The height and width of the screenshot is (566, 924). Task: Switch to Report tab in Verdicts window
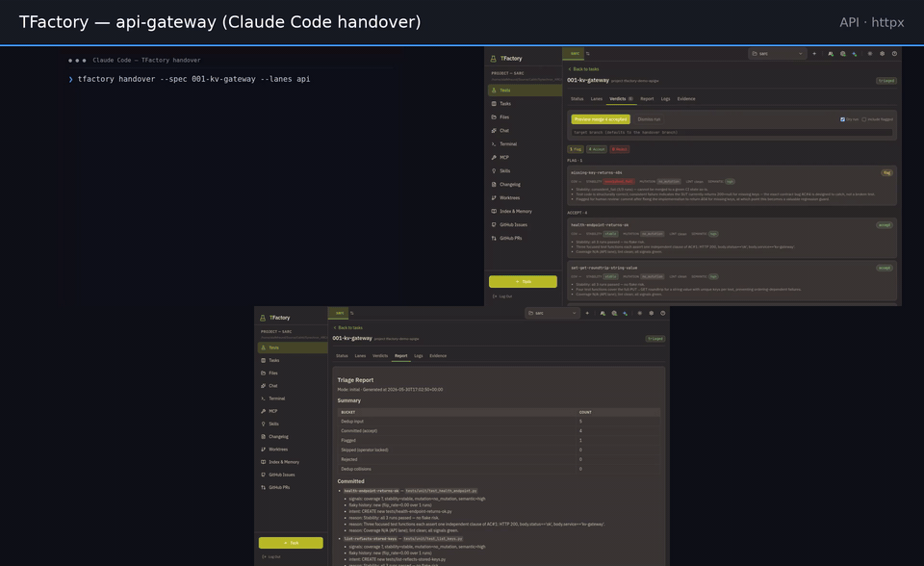(647, 99)
